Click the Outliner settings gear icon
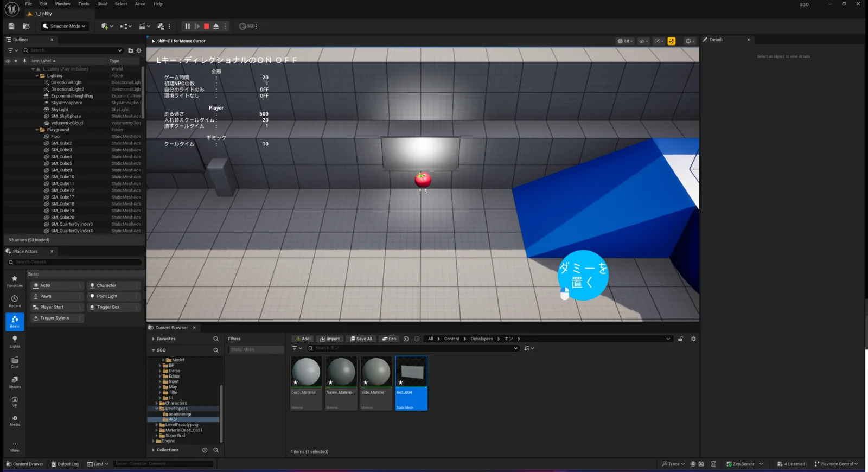Viewport: 868px width, 472px height. tap(139, 50)
